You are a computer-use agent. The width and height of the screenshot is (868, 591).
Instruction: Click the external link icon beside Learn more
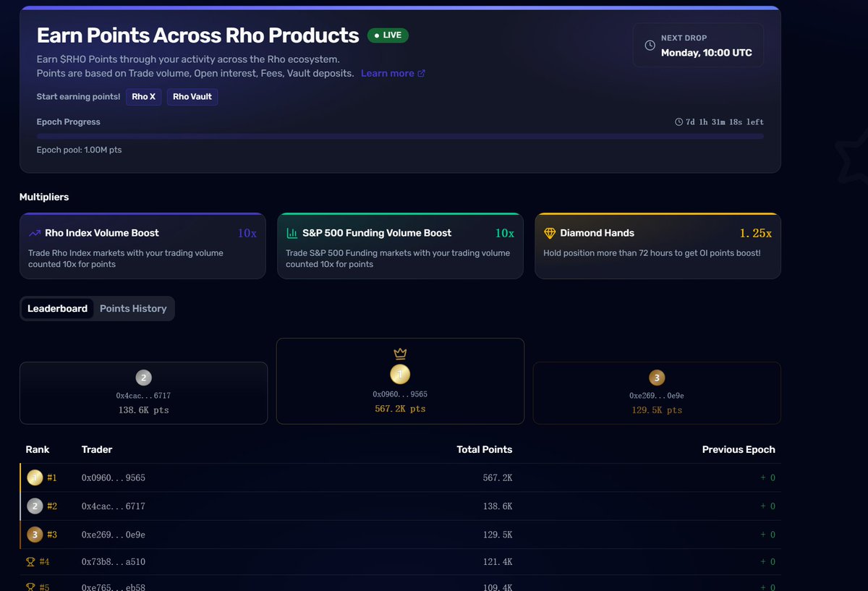(x=422, y=73)
